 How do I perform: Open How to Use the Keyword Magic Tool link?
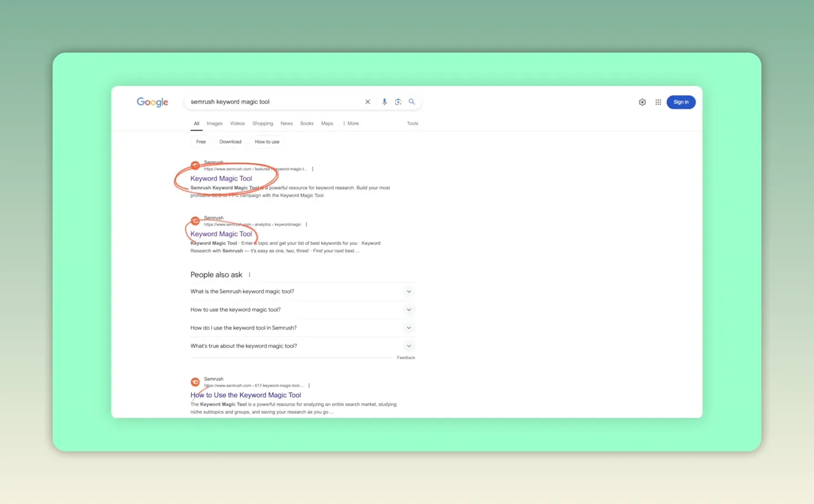click(x=246, y=395)
